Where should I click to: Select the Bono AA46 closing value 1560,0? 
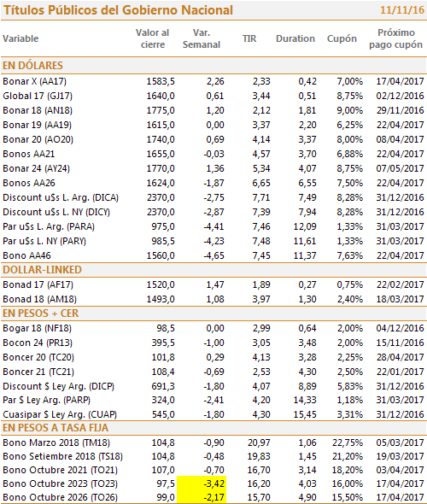point(161,255)
